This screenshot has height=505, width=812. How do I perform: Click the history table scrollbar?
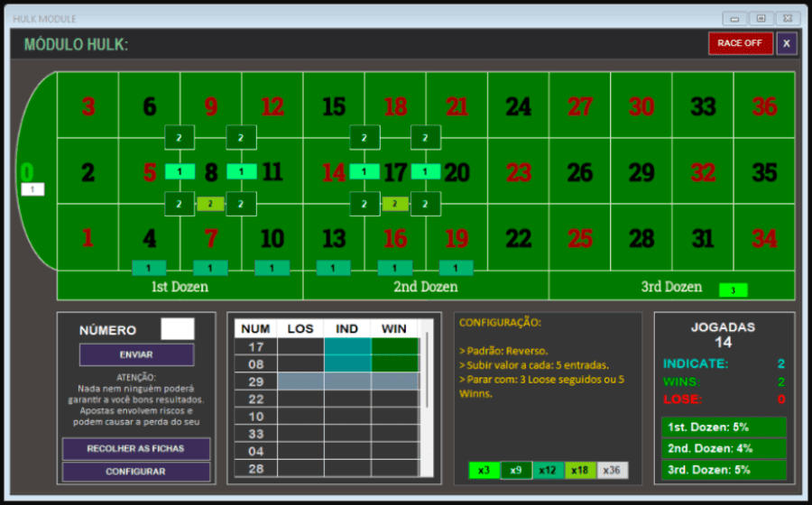(427, 397)
